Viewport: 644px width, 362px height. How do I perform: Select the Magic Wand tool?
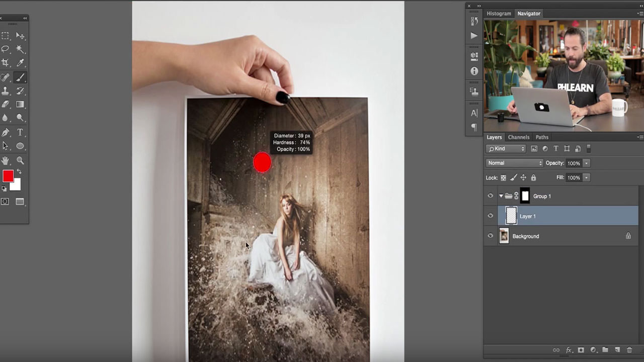coord(20,49)
